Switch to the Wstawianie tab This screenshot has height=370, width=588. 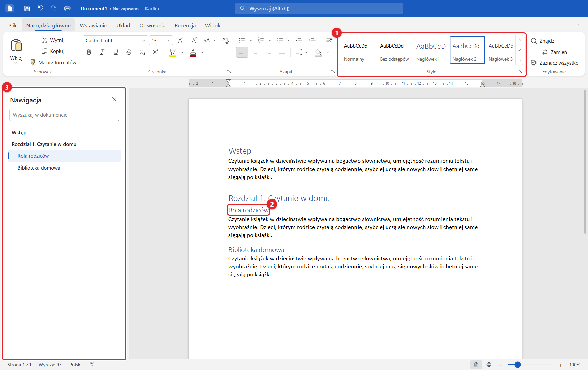pos(93,25)
